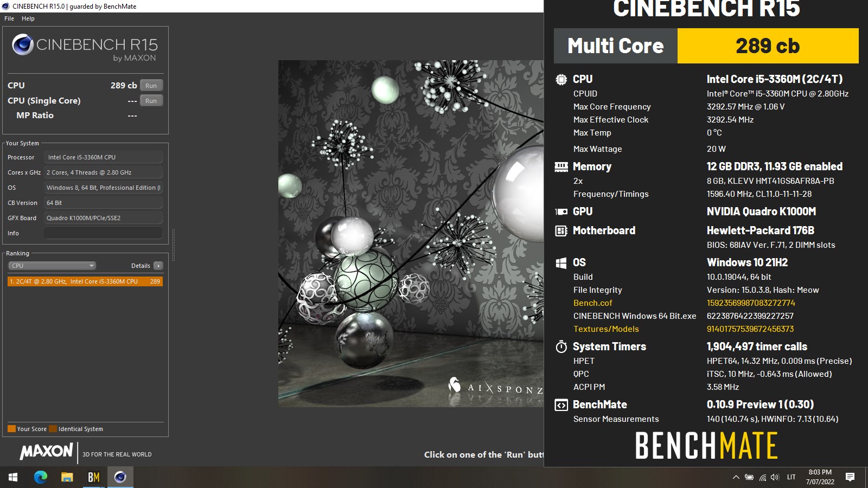
Task: Click the Hewlett-Packard 176B text
Action: coord(761,230)
